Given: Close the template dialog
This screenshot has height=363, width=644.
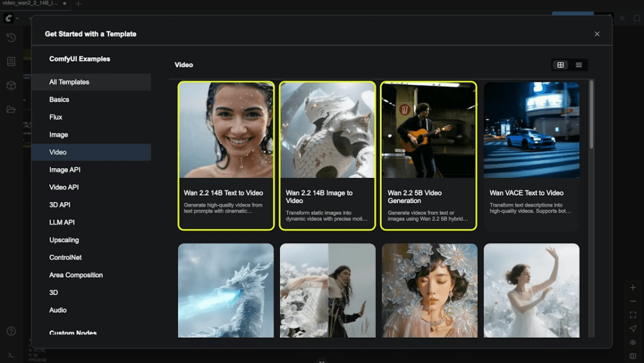Looking at the screenshot, I should coord(597,34).
